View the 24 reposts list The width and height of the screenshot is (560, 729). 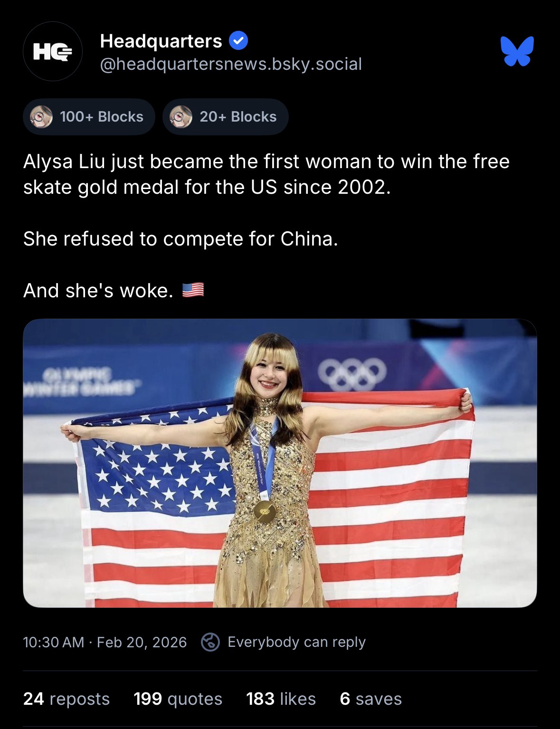pyautogui.click(x=66, y=699)
